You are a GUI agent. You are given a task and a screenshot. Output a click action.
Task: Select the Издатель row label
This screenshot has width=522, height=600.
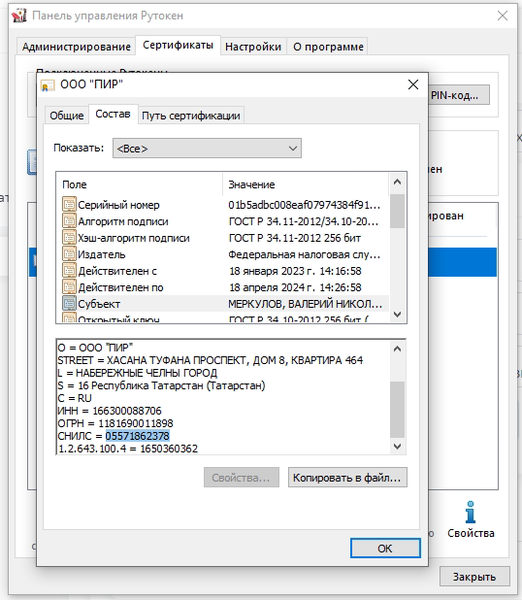point(101,254)
